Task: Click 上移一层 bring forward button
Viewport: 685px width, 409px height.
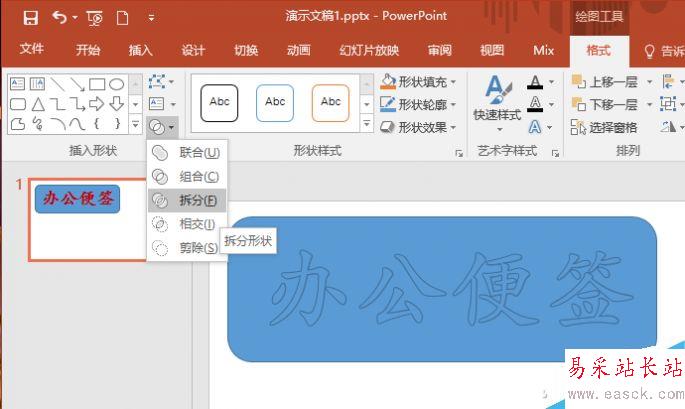Action: pos(605,82)
